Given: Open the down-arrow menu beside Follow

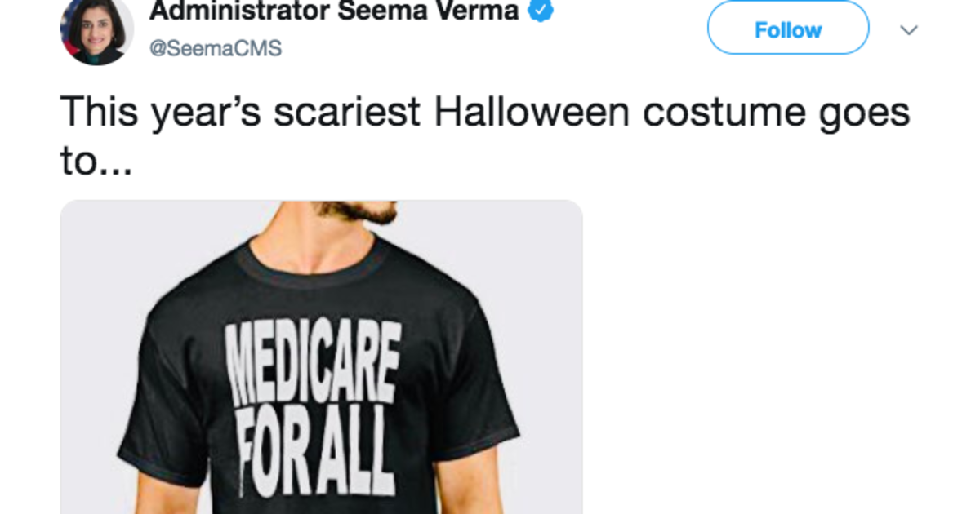Looking at the screenshot, I should click(909, 29).
